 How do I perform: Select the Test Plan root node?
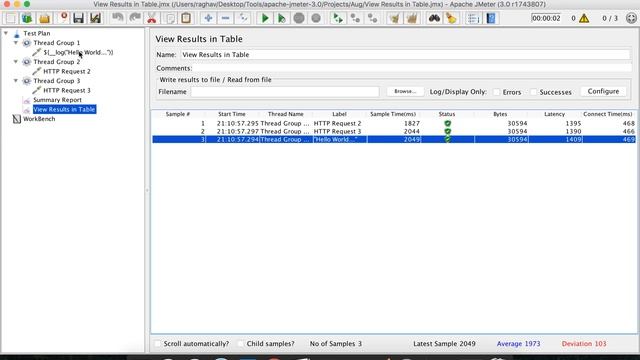tap(37, 33)
